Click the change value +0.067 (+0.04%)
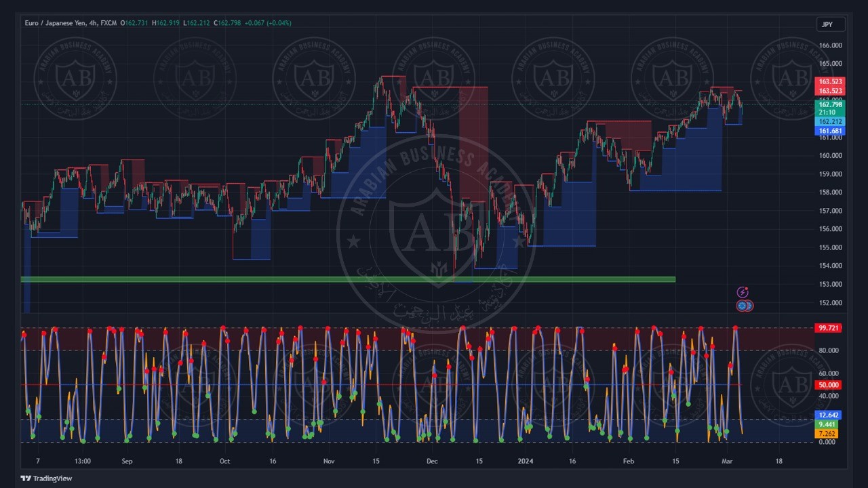Screen dimensions: 868x488 coord(268,23)
